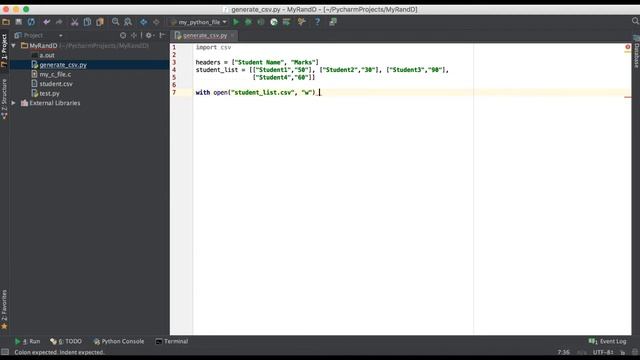The width and height of the screenshot is (640, 360).
Task: Click the lock read-only status icon
Action: pyautogui.click(x=623, y=352)
